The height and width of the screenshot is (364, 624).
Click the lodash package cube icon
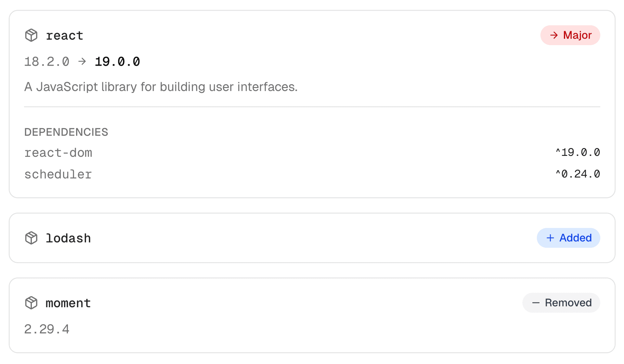tap(31, 238)
